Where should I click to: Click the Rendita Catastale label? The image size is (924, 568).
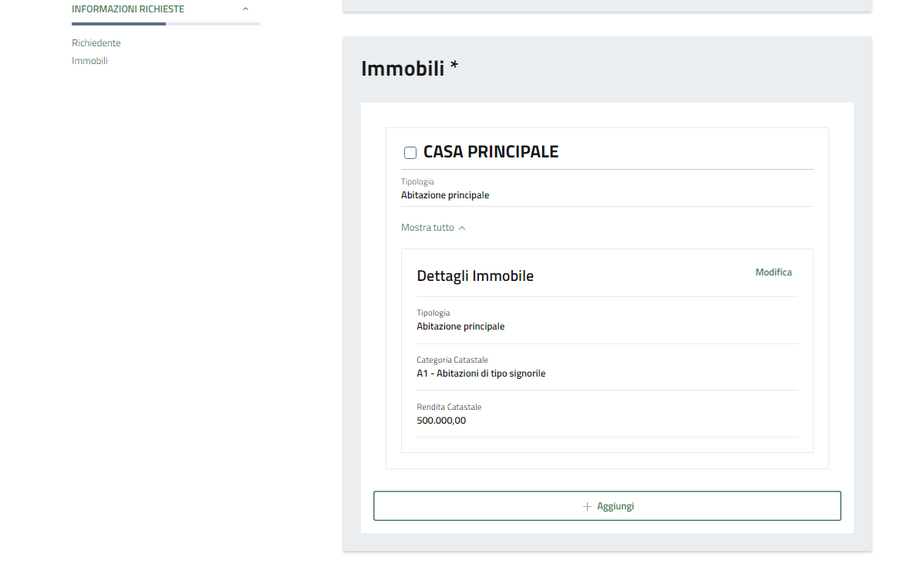tap(449, 407)
